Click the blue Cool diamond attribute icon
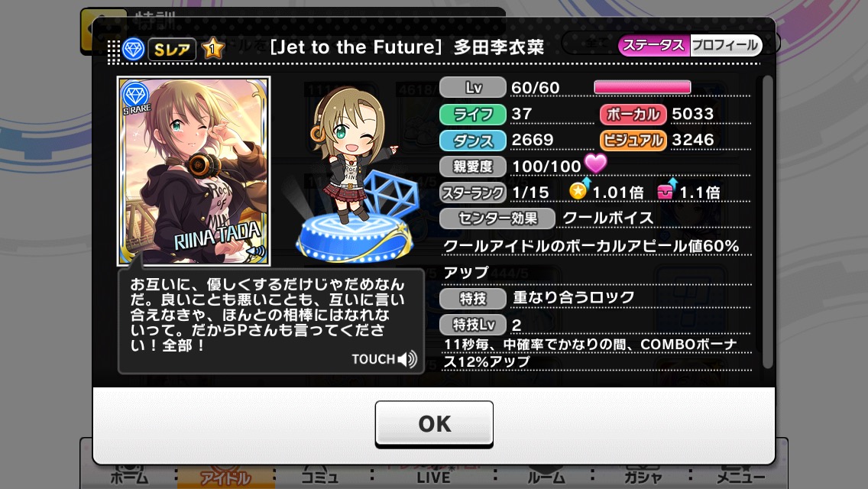The image size is (868, 489). click(x=134, y=50)
